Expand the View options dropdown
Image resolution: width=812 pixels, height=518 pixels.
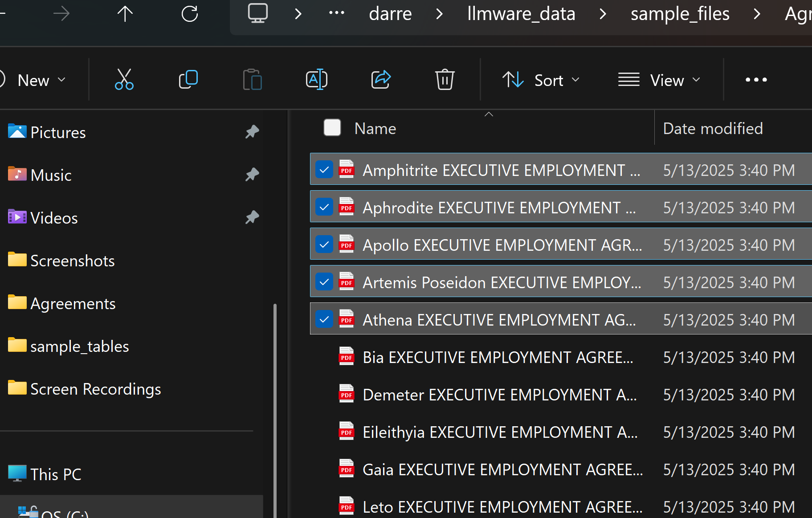click(x=659, y=80)
